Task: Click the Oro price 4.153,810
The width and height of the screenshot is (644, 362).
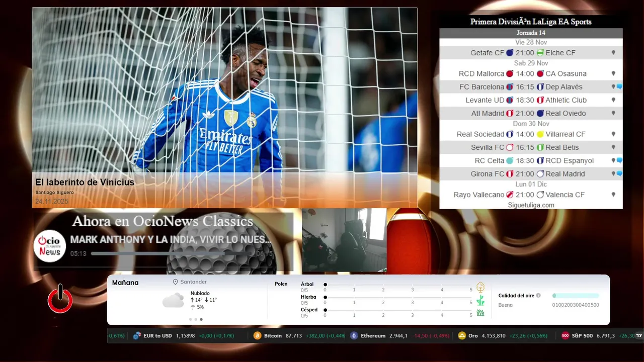Action: click(493, 335)
